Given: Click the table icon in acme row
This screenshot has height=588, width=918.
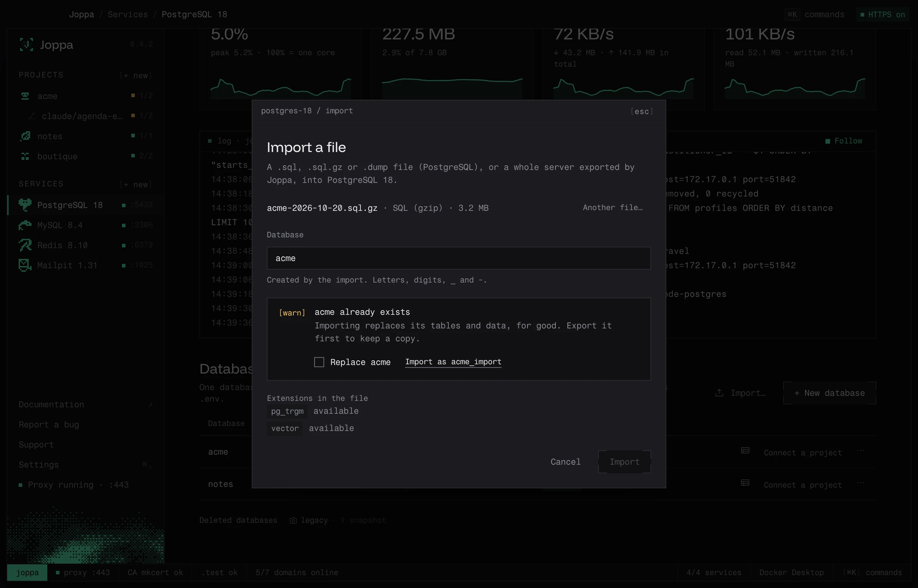Looking at the screenshot, I should pyautogui.click(x=745, y=451).
